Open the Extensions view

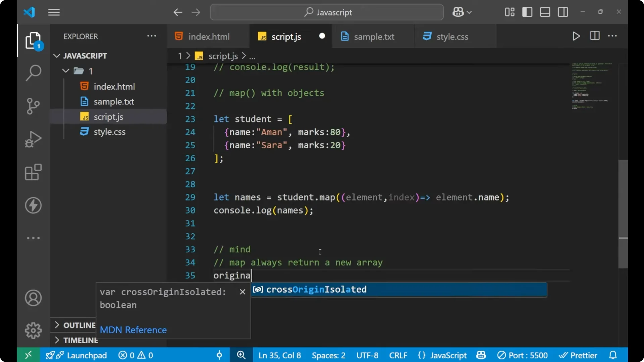click(x=33, y=172)
